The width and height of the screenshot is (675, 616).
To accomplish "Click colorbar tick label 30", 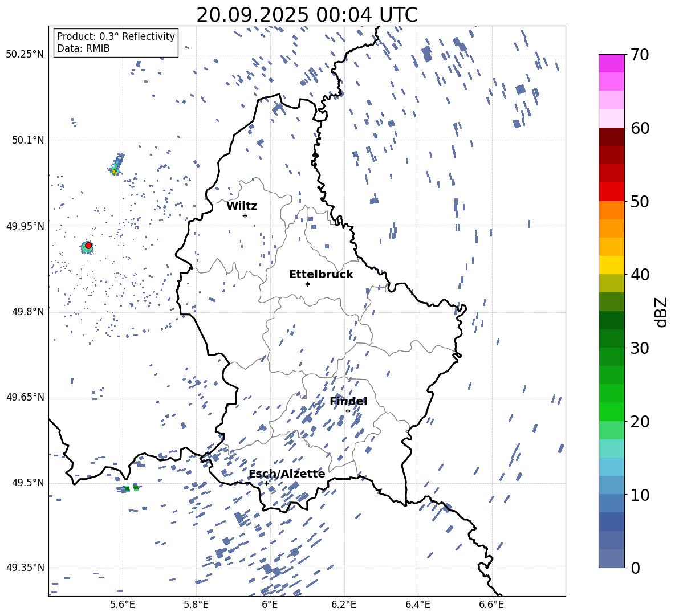I will click(x=640, y=348).
